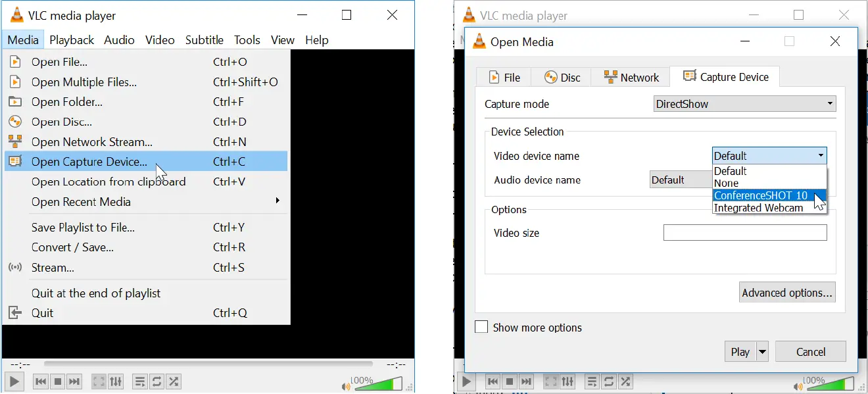Choose Save Playlist to File...
The image size is (868, 394).
point(146,227)
